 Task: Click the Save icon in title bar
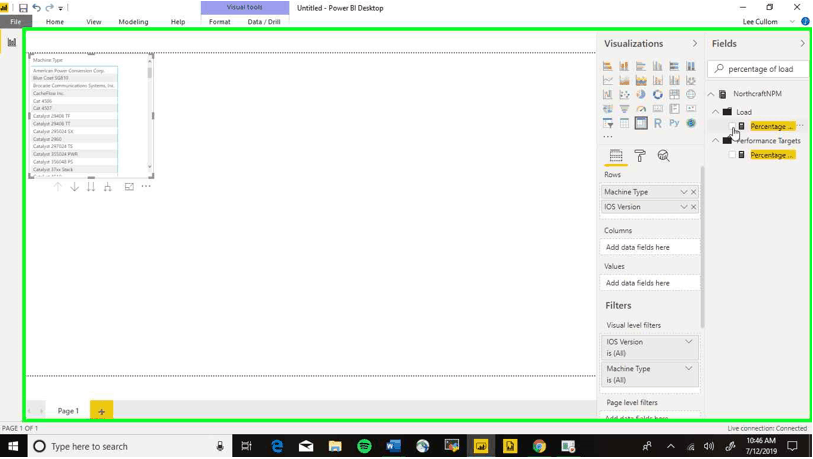(23, 8)
